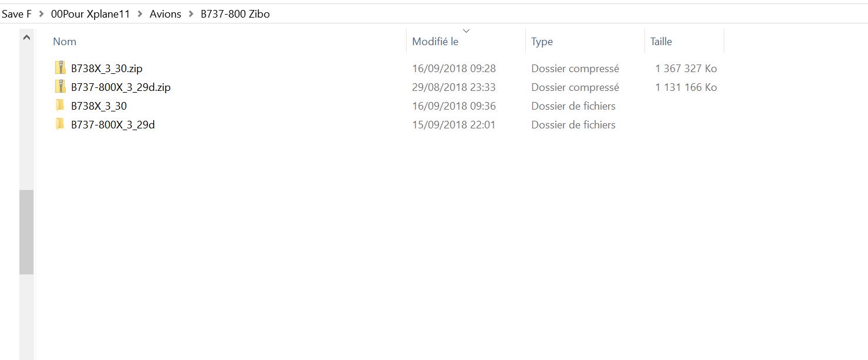Expand the chevron after Save F

point(41,13)
